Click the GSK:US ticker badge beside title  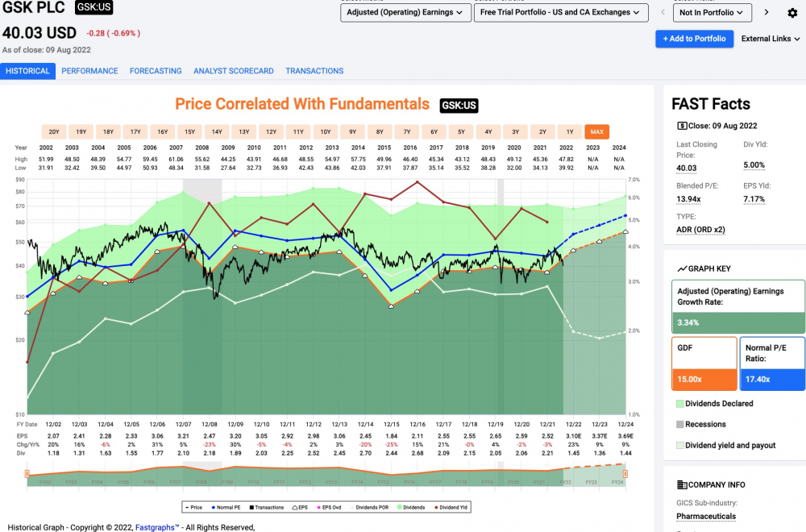pyautogui.click(x=93, y=8)
